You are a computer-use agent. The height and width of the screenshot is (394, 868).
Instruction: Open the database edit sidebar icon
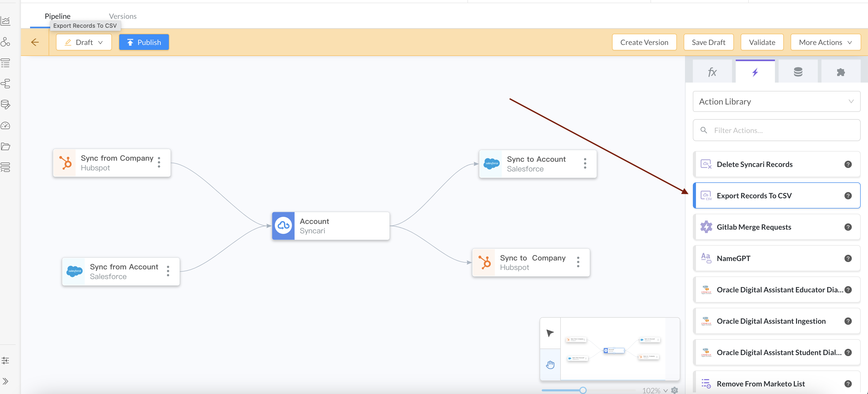pyautogui.click(x=5, y=105)
